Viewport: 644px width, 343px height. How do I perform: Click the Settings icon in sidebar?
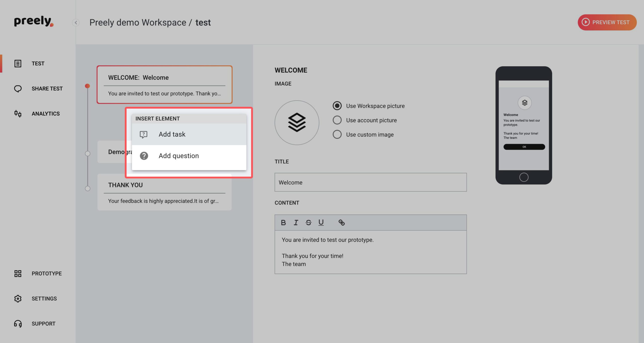[x=17, y=298]
